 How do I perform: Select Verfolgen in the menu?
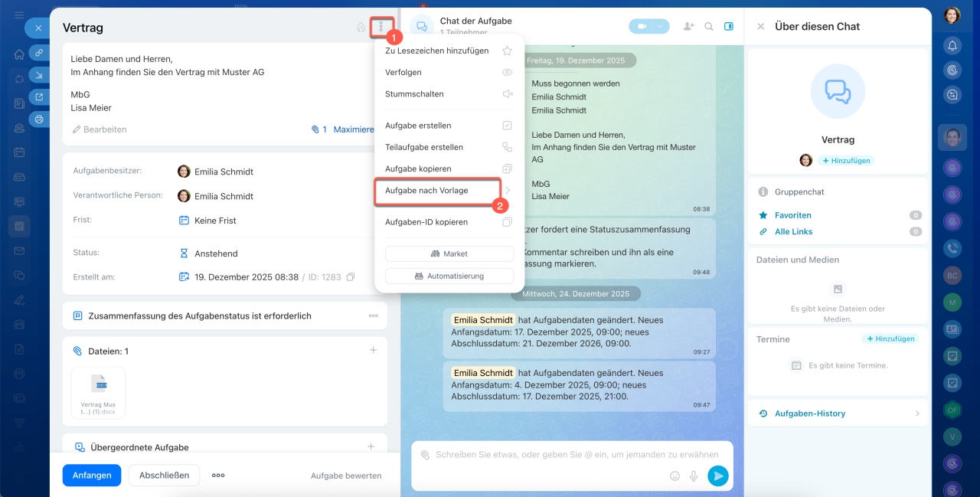(x=449, y=72)
